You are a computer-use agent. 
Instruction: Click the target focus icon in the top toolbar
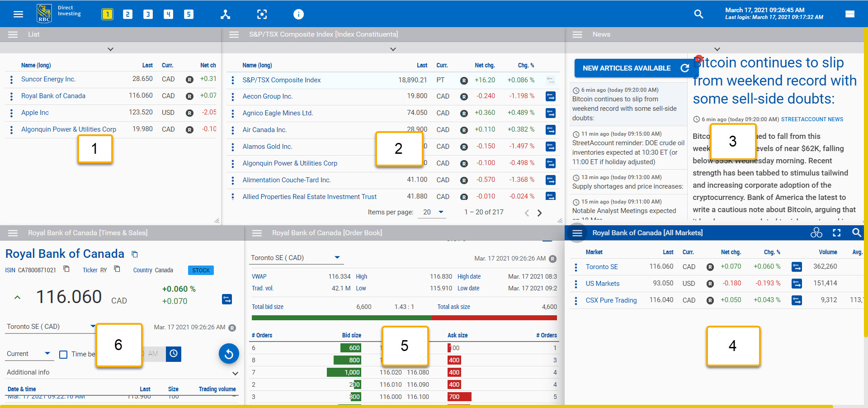pyautogui.click(x=262, y=14)
